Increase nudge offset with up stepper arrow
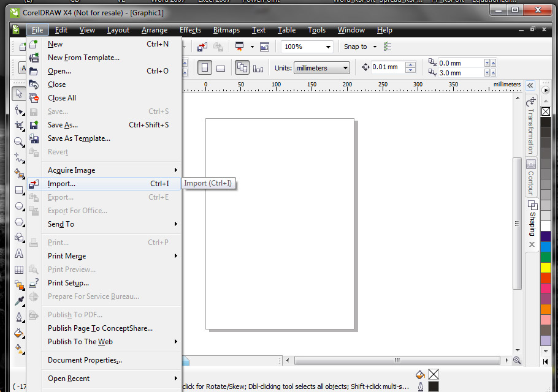558x392 pixels. tap(410, 64)
